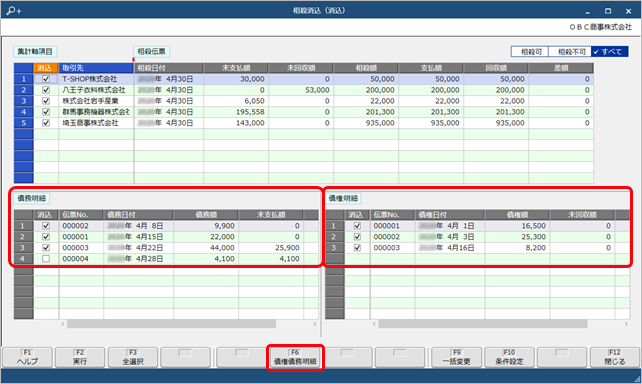This screenshot has height=384, width=642.
Task: Click 相殺日付 column header
Action: pyautogui.click(x=168, y=68)
